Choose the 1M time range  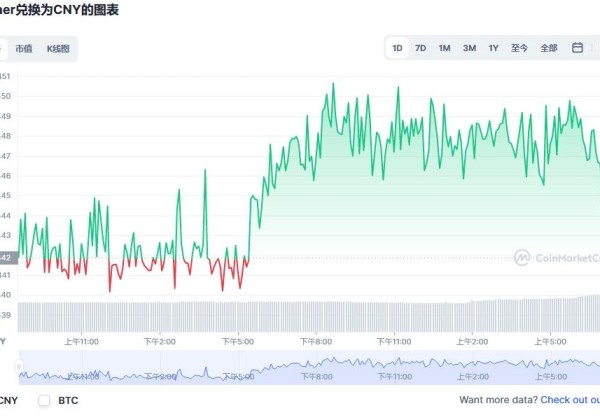click(445, 48)
